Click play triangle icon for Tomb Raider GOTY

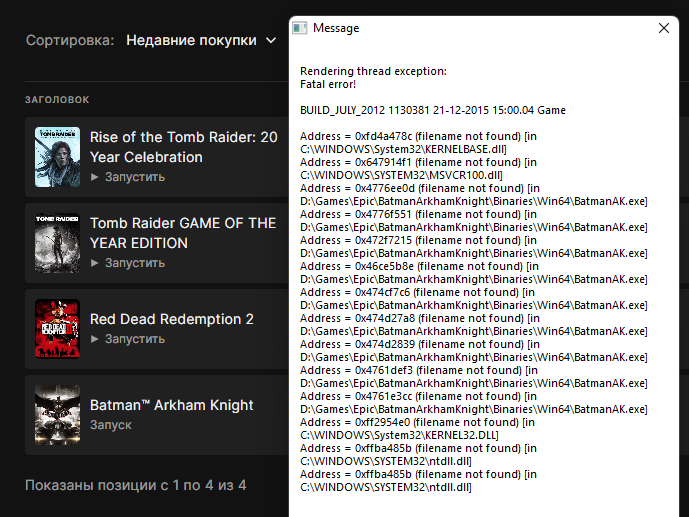94,263
